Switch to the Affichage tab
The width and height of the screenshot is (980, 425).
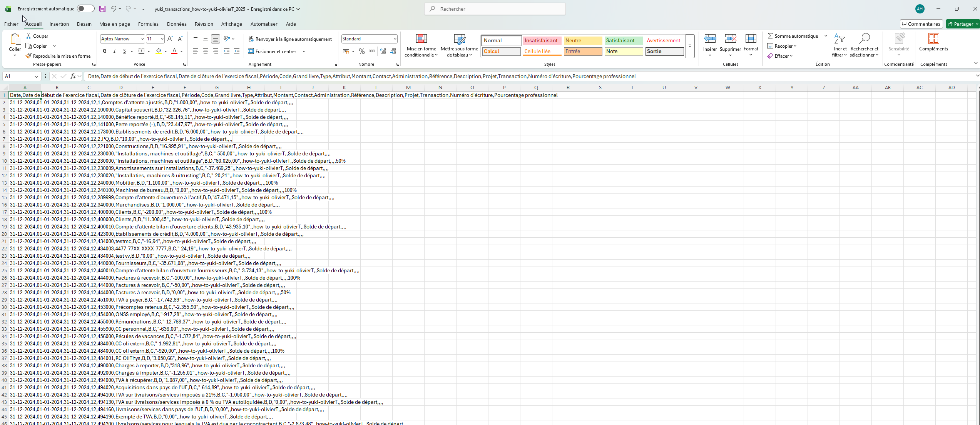[232, 24]
